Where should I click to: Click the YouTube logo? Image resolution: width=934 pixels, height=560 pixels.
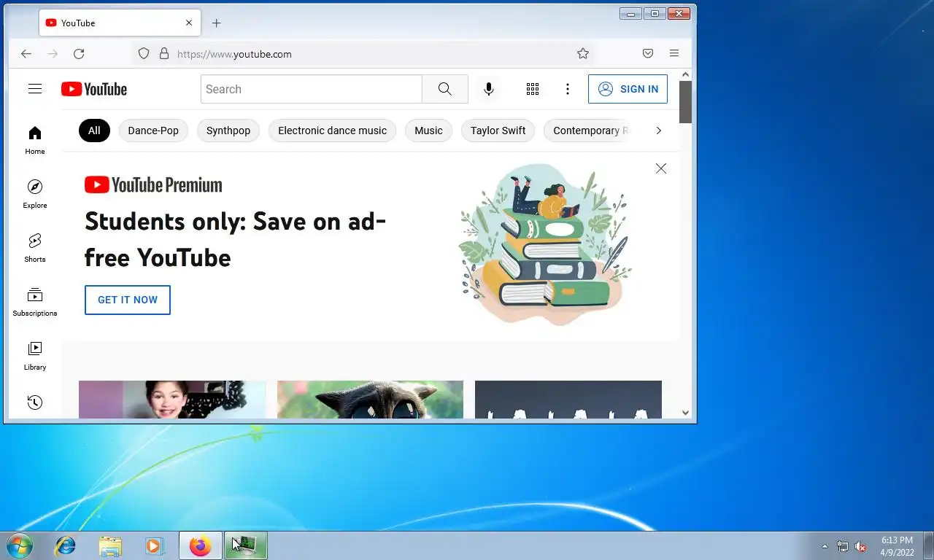click(94, 89)
